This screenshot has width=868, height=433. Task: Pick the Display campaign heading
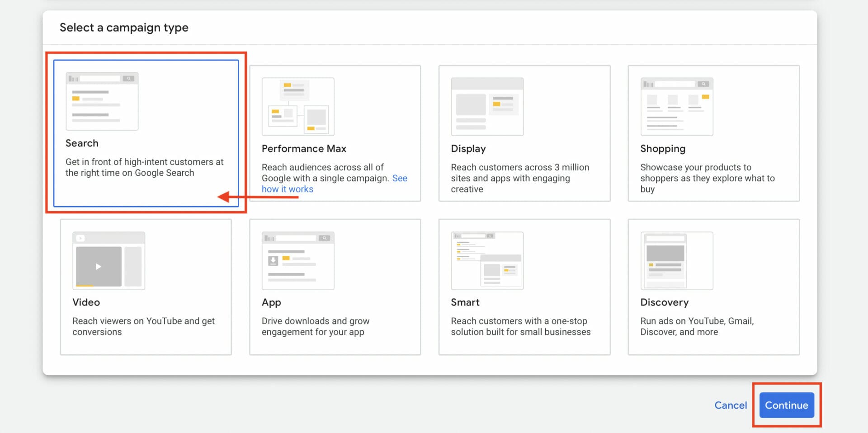click(468, 149)
